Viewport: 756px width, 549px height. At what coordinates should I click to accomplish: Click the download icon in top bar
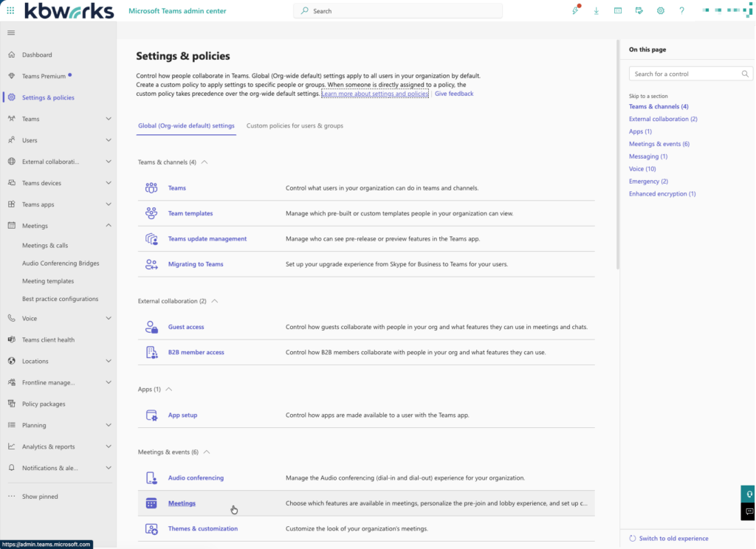click(596, 10)
